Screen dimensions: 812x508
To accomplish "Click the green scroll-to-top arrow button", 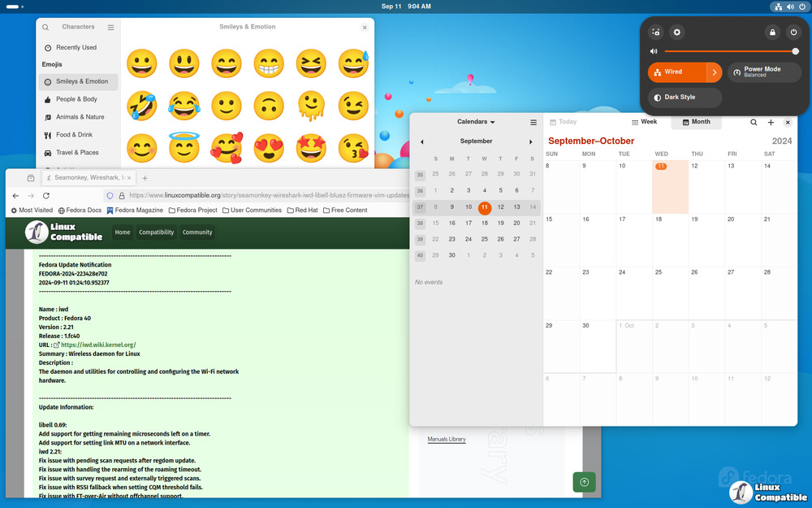I will point(584,482).
